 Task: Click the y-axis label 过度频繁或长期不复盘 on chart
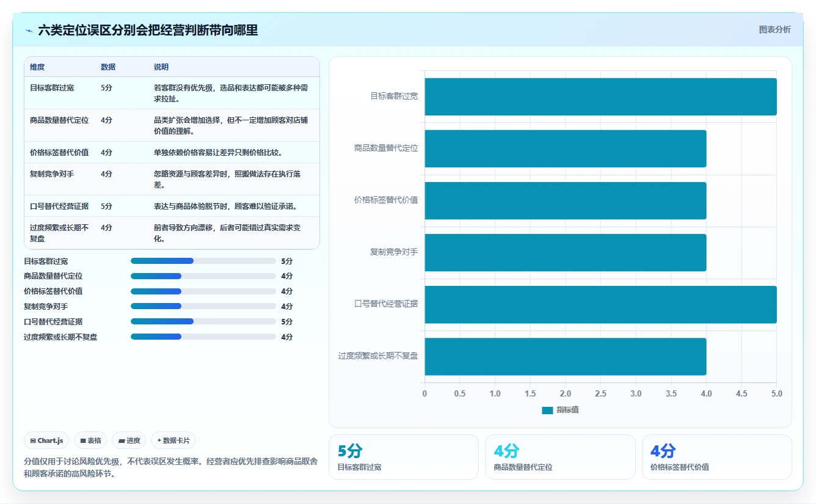point(378,356)
